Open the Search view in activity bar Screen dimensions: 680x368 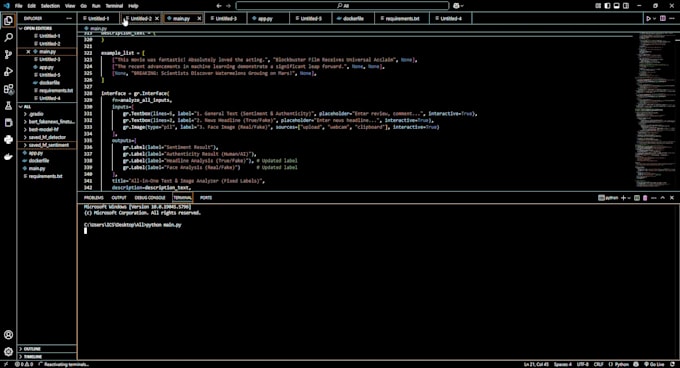[8, 38]
